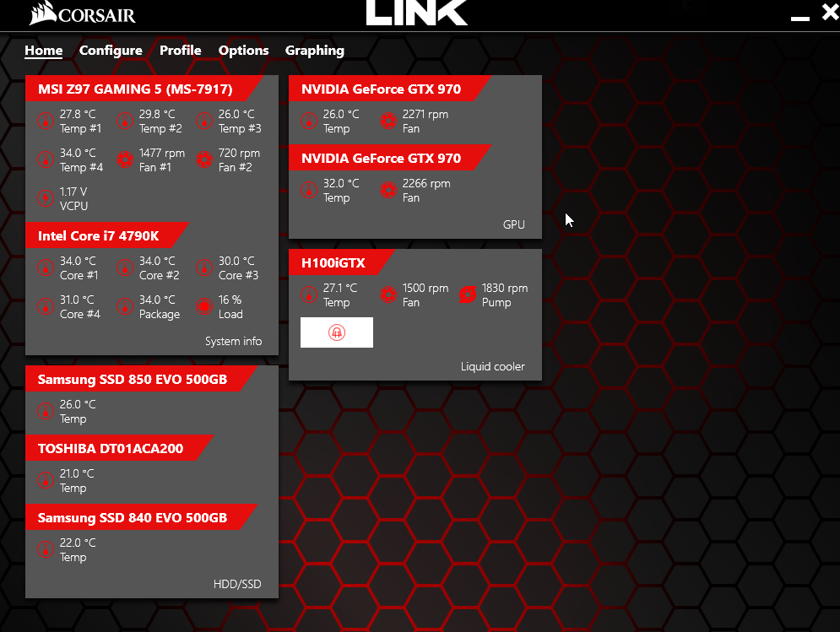Open the Configure tab
This screenshot has height=632, width=840.
tap(111, 51)
